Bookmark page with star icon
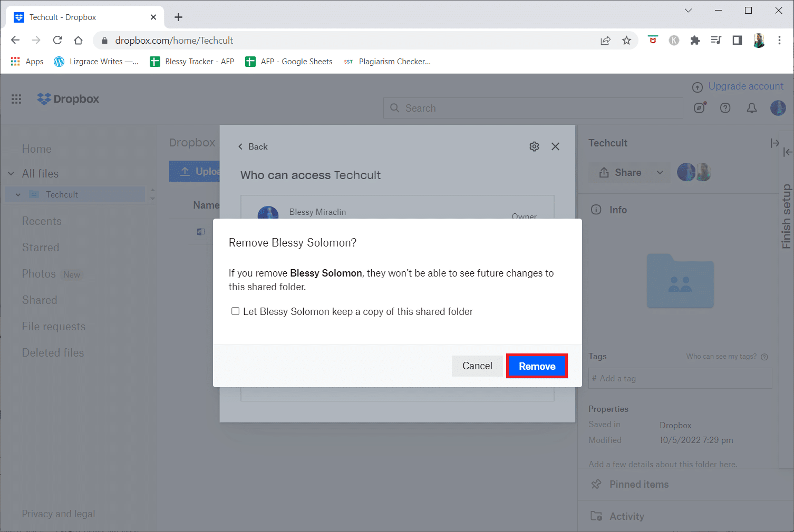This screenshot has width=794, height=532. click(x=626, y=41)
